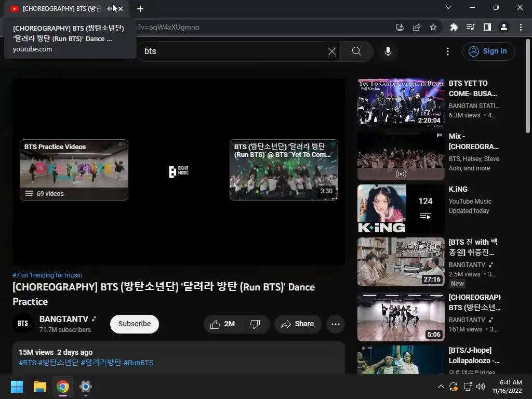Open network icon in system tray

tap(468, 387)
